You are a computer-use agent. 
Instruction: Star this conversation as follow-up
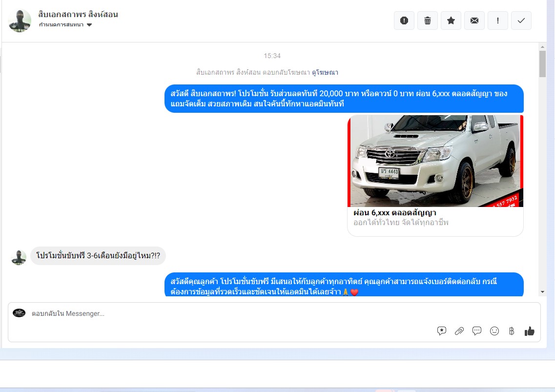pyautogui.click(x=451, y=21)
